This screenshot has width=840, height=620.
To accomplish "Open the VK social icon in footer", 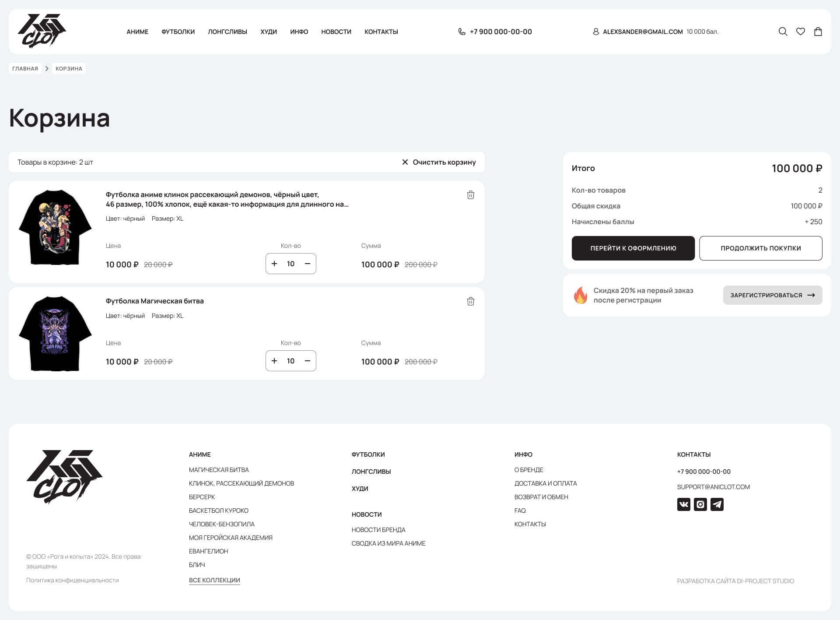I will pyautogui.click(x=683, y=504).
